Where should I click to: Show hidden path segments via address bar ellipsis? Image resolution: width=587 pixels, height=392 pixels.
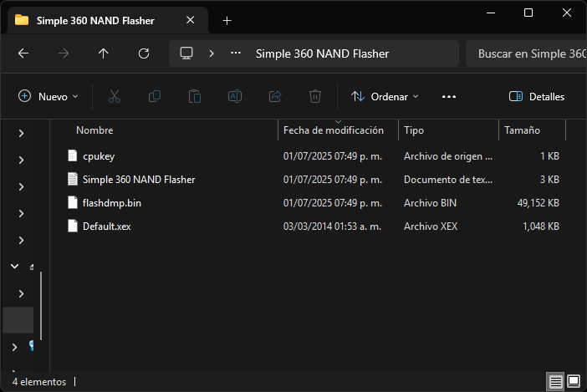point(236,53)
